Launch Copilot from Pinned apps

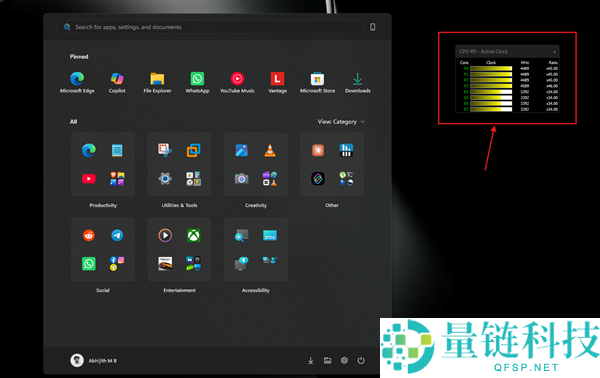point(117,82)
